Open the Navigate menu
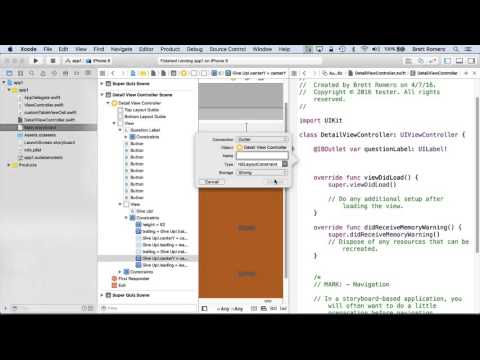This screenshot has width=480, height=360. 121,49
